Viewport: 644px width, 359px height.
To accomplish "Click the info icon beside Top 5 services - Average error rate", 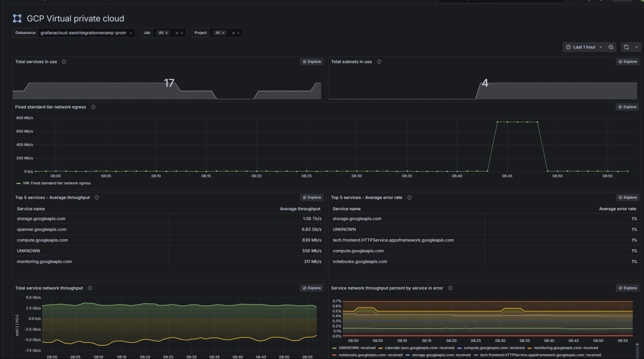I will point(409,197).
